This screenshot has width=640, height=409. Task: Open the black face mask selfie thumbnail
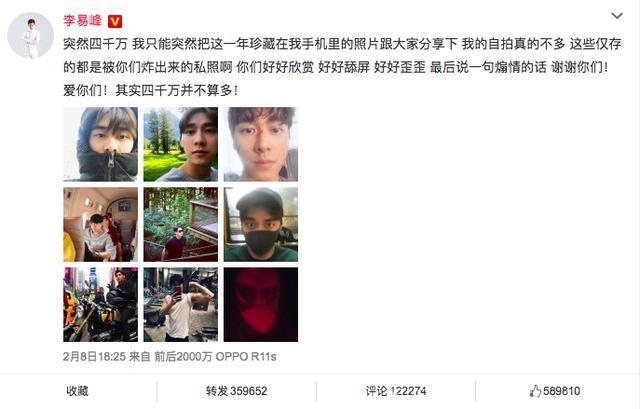(x=261, y=225)
